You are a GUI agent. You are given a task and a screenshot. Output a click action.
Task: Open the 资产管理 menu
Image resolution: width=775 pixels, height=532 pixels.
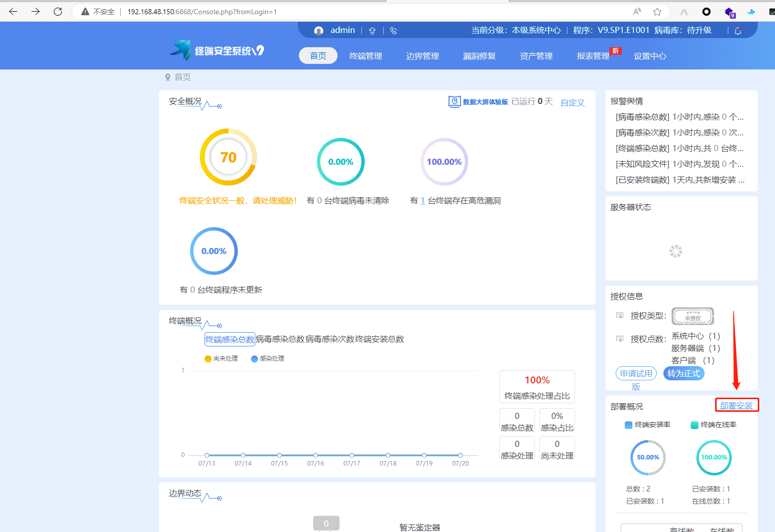tap(536, 56)
